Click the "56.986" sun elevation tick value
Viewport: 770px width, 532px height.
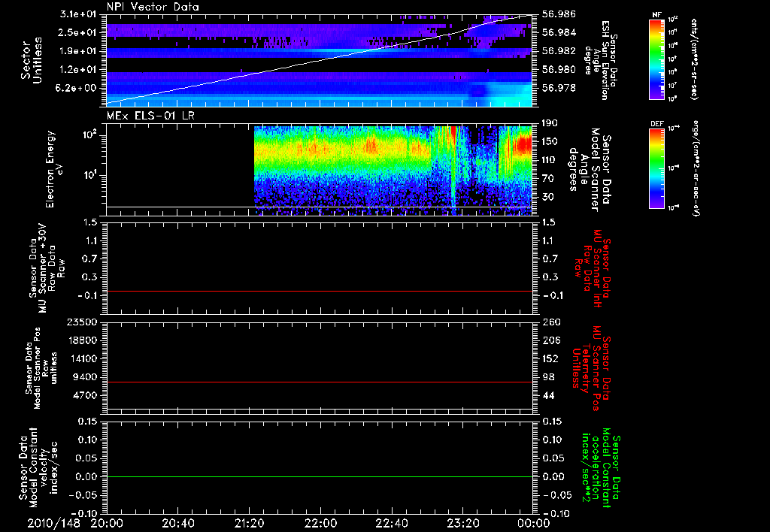point(559,14)
